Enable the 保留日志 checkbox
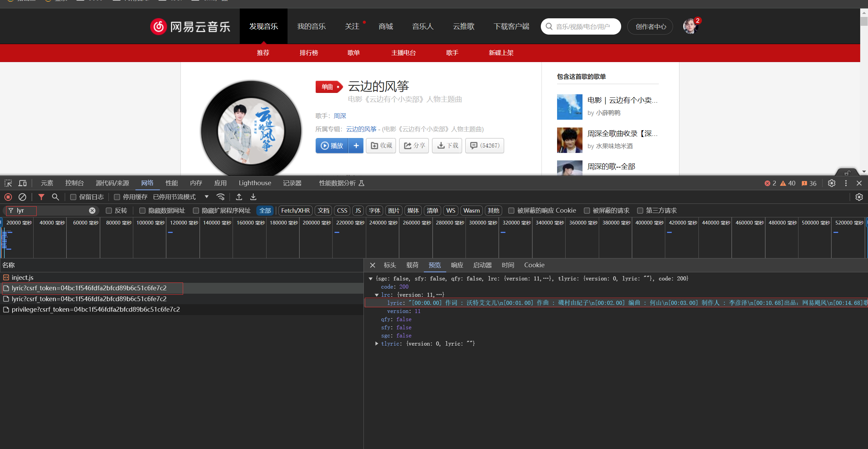The height and width of the screenshot is (449, 868). coord(73,197)
